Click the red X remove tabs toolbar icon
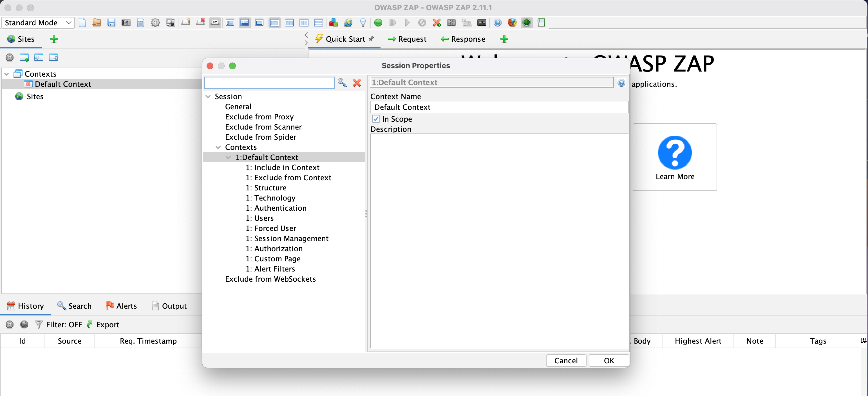This screenshot has height=396, width=868. point(200,23)
